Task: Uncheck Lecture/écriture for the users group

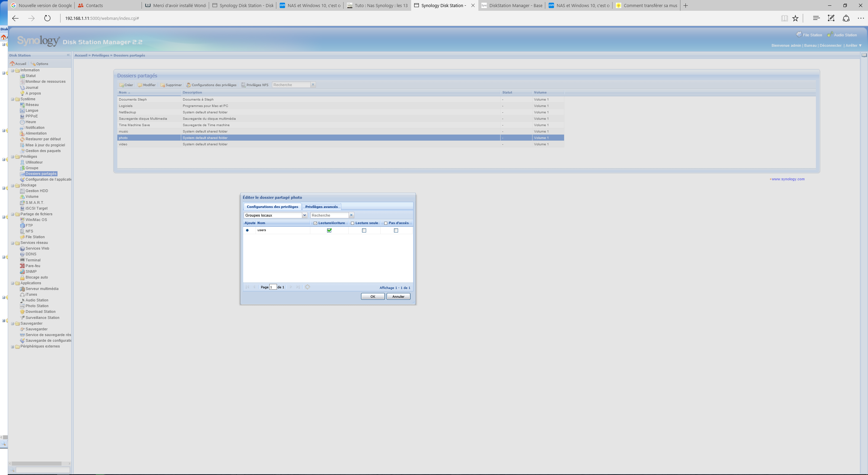Action: click(329, 230)
